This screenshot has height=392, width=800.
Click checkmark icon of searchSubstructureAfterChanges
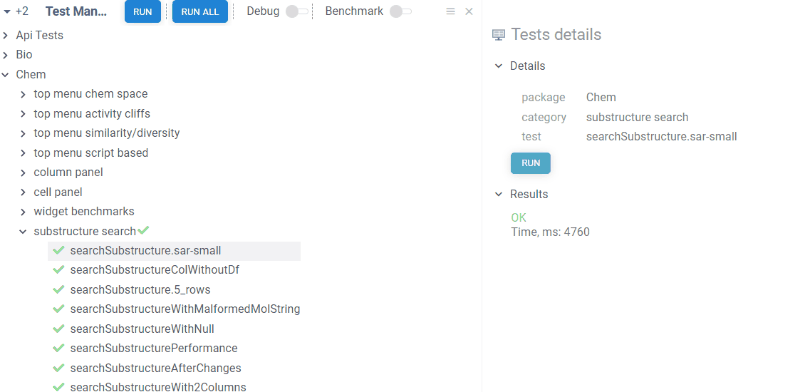click(59, 368)
